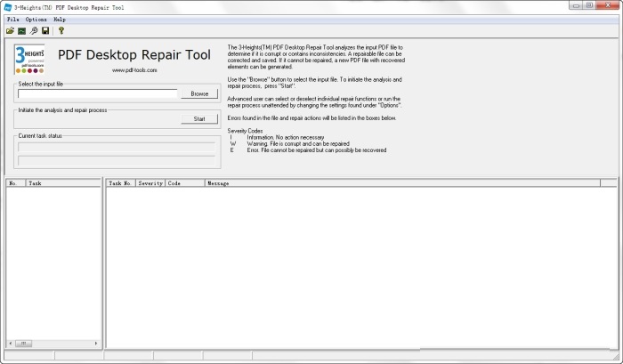
Task: Click 'Select the input file' group label
Action: [41, 84]
